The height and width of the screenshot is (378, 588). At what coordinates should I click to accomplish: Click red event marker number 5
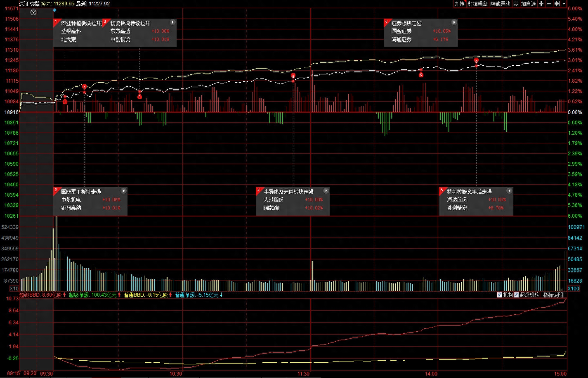(x=421, y=75)
